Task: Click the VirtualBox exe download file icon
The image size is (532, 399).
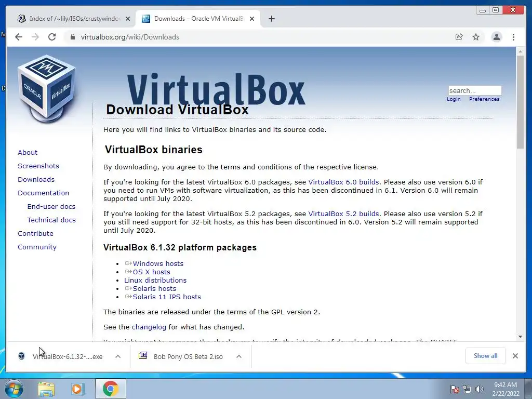Action: (21, 356)
